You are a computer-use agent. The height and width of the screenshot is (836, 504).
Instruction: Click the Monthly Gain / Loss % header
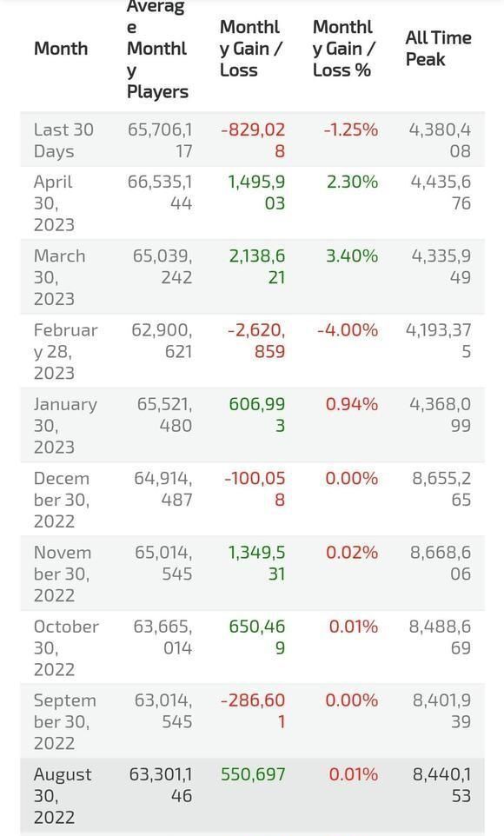(344, 49)
